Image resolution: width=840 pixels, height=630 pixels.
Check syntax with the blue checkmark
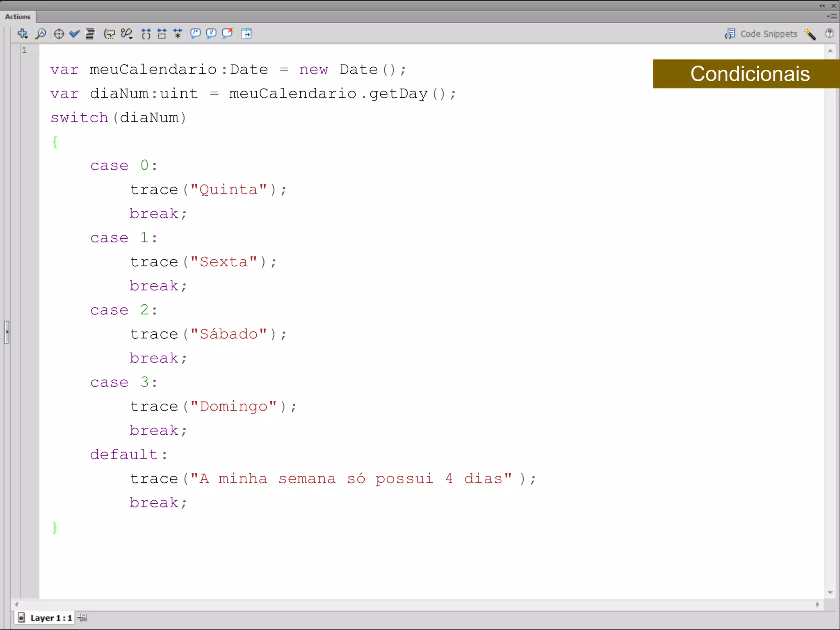click(x=74, y=34)
